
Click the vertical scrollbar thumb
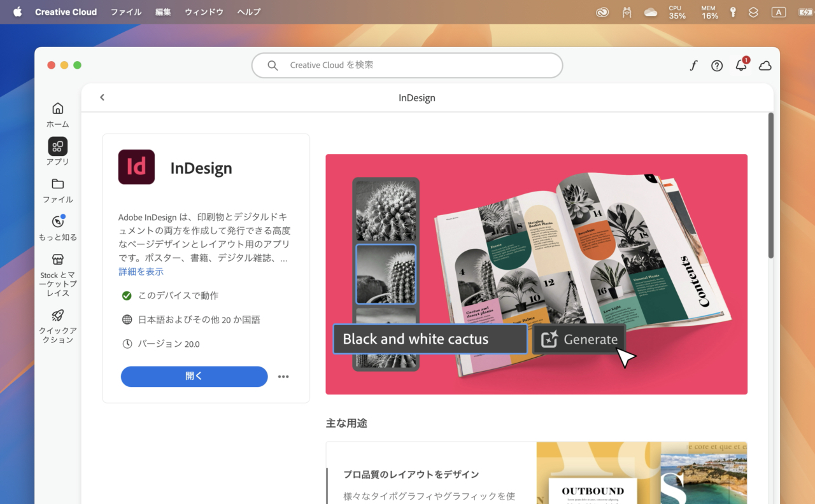(771, 185)
